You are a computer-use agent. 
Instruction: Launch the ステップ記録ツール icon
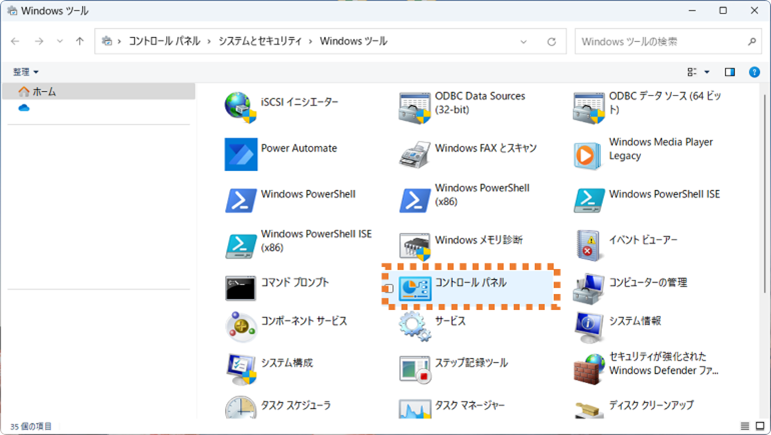(x=415, y=369)
